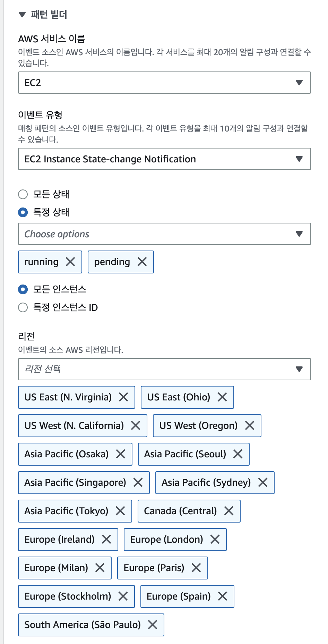Collapse the 패턴 빌더 section
The height and width of the screenshot is (644, 328).
click(x=22, y=15)
